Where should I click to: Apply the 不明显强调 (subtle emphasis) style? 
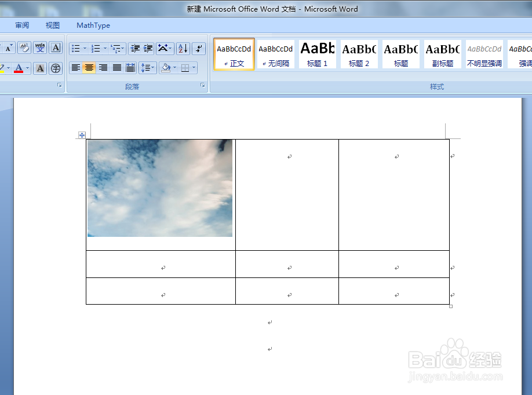click(484, 54)
